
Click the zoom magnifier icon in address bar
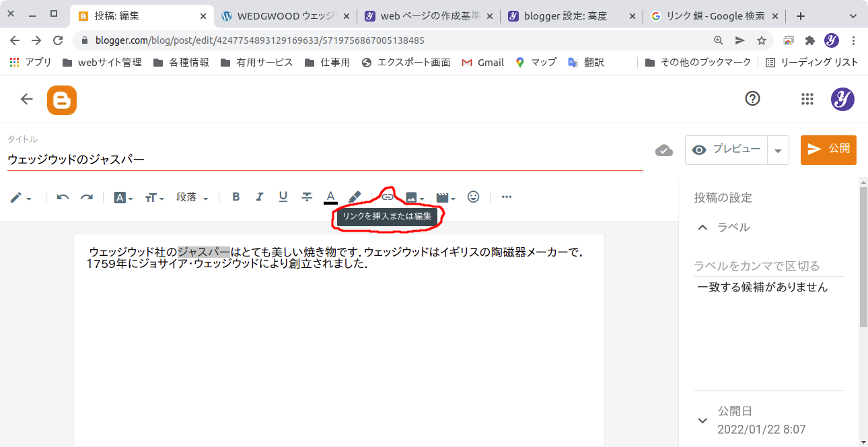coord(719,40)
